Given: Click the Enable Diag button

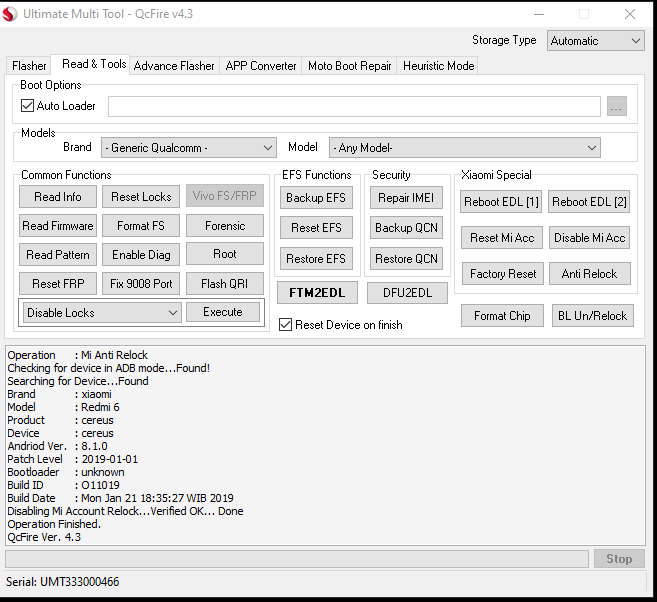Looking at the screenshot, I should [141, 255].
